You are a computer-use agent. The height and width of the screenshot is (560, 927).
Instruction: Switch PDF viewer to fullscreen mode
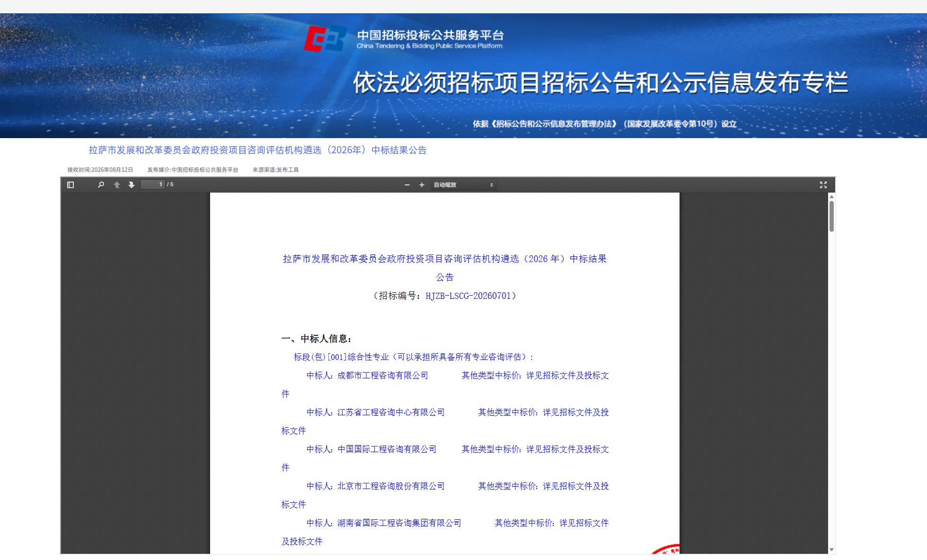823,185
